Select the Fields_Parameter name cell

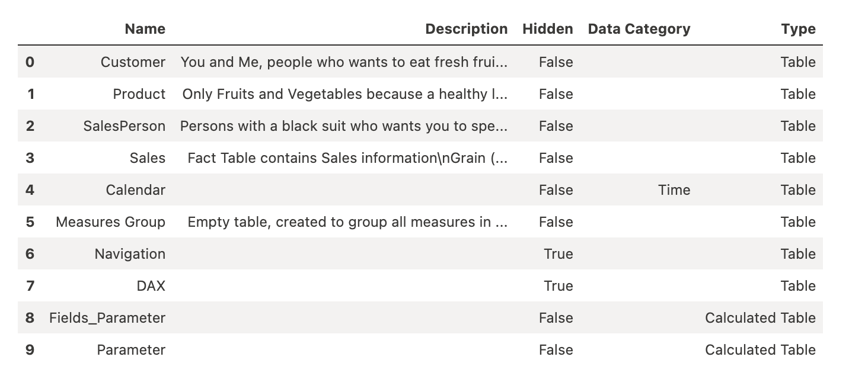(107, 318)
